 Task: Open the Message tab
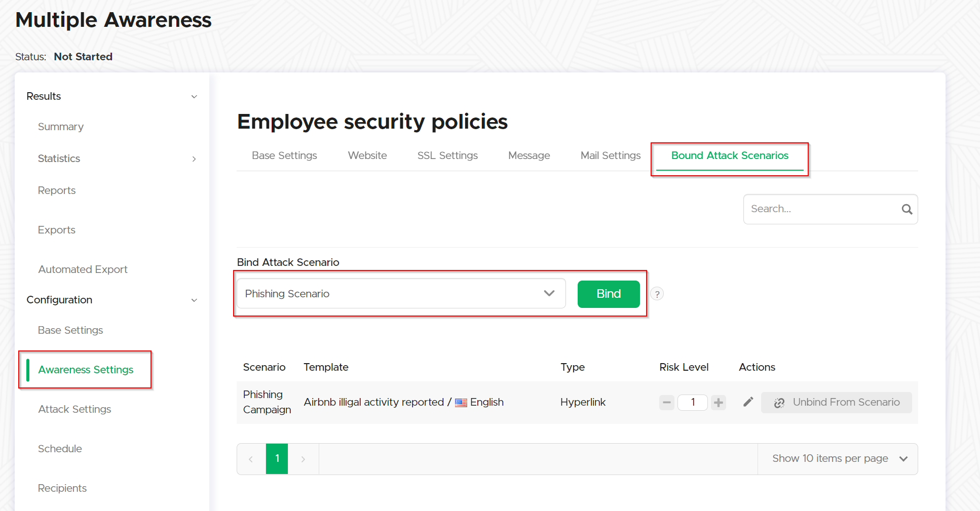[x=529, y=155]
